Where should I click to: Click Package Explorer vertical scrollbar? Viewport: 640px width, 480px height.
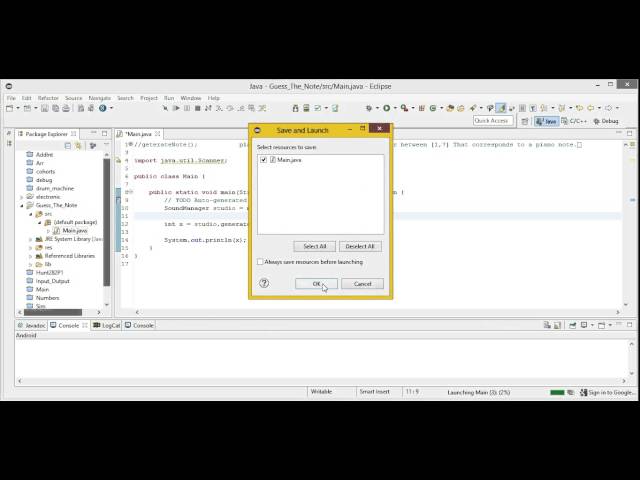click(107, 222)
